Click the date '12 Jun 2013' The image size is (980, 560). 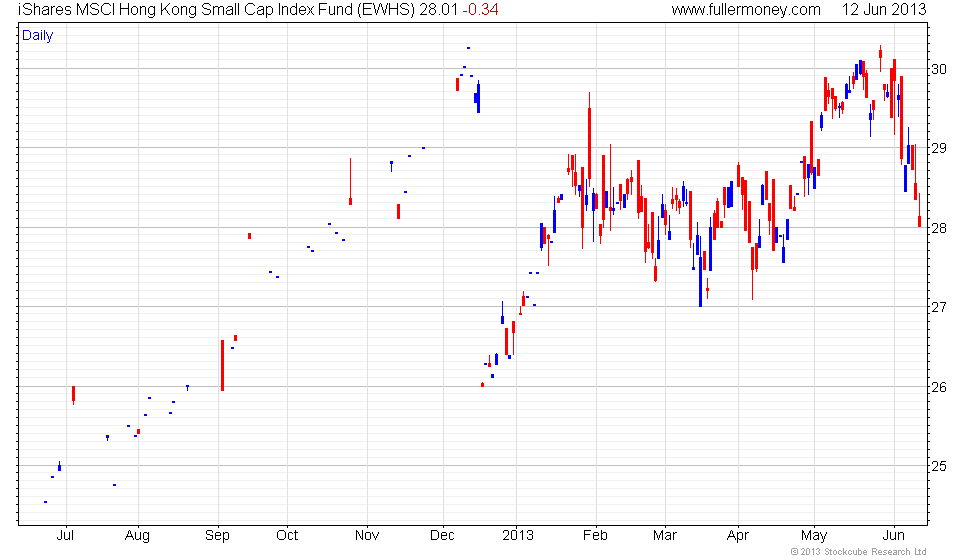pos(884,10)
